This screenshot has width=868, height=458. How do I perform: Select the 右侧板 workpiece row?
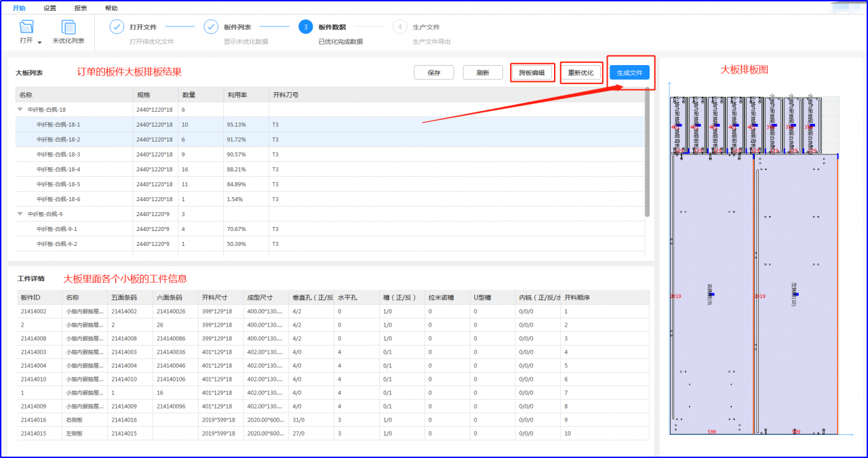click(x=332, y=420)
